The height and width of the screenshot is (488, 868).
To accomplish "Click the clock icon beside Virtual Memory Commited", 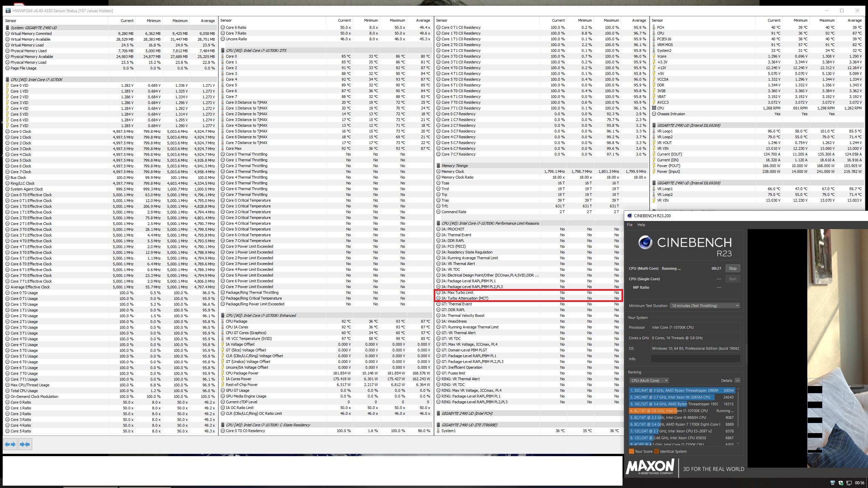I will 7,34.
